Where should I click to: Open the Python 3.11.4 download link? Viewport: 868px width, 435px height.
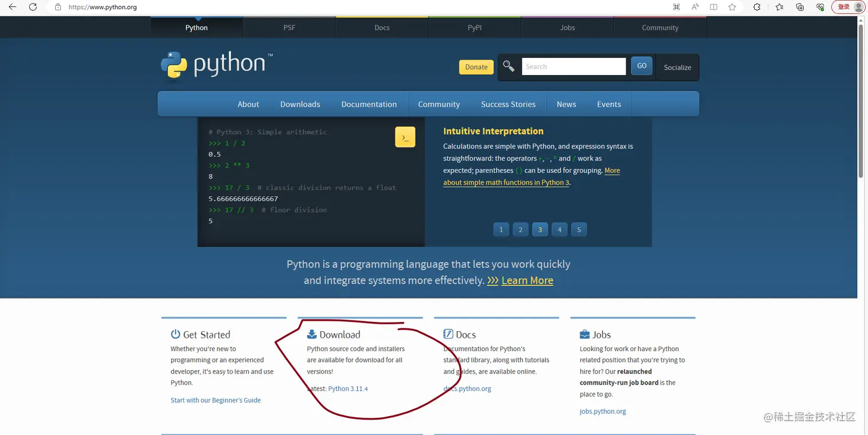[348, 389]
